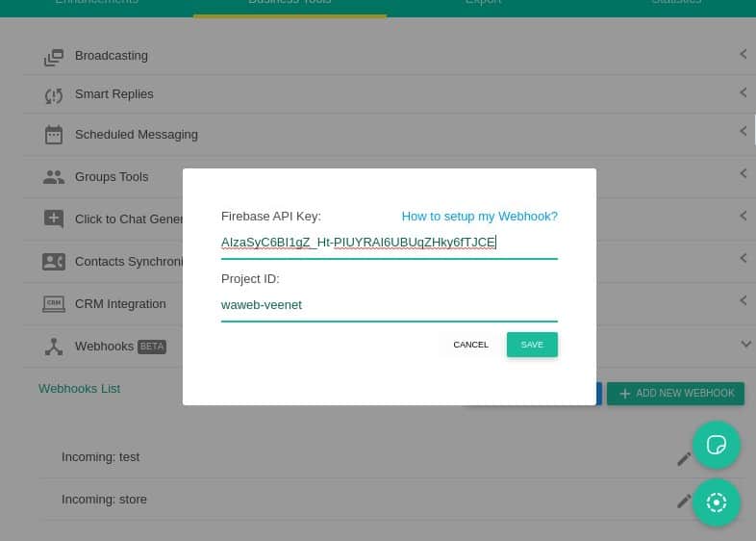
Task: Click the Groups Tools people icon
Action: (x=54, y=177)
